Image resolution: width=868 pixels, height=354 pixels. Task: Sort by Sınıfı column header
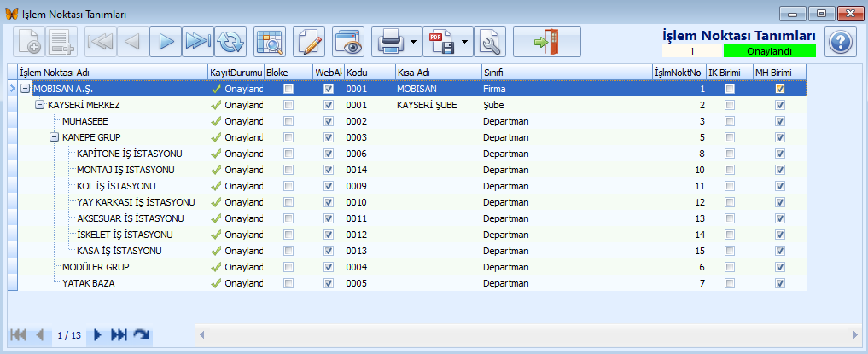click(567, 73)
